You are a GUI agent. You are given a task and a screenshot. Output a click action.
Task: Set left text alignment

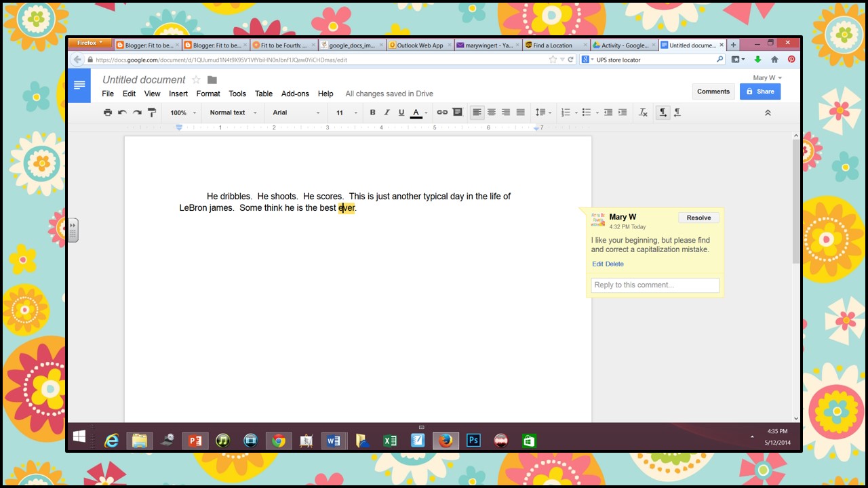click(477, 113)
